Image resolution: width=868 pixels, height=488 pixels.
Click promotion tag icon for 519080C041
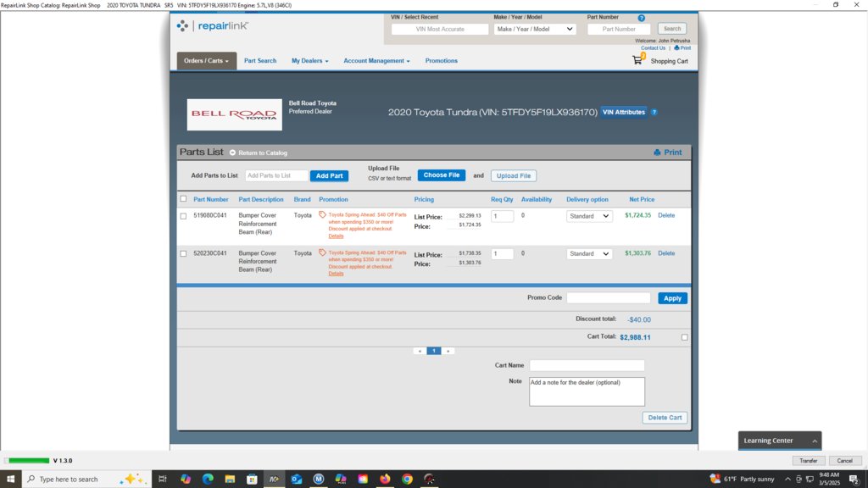[x=322, y=214]
